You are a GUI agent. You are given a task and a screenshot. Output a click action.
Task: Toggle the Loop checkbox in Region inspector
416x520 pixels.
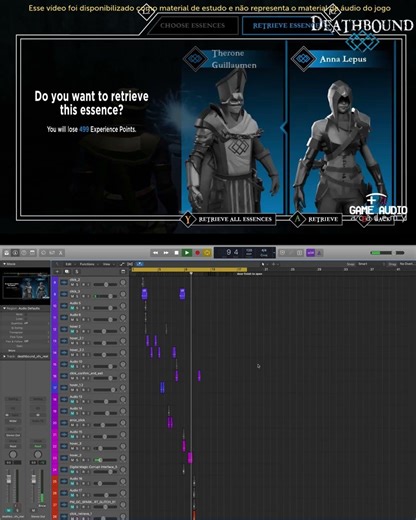click(26, 319)
